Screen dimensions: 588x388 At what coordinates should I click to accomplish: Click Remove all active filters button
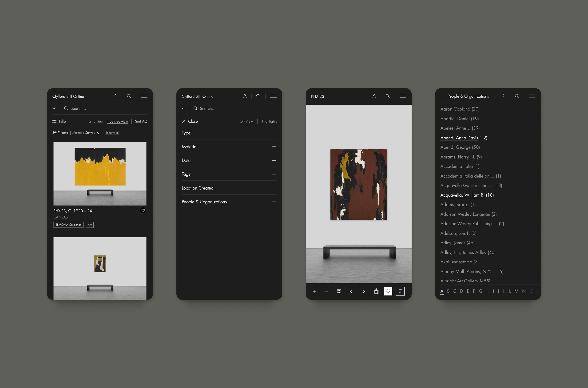pyautogui.click(x=112, y=133)
